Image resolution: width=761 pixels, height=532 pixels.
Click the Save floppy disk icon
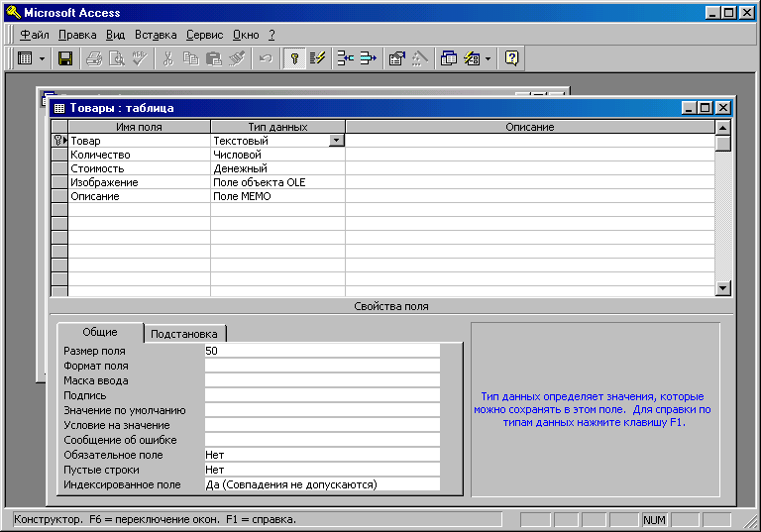point(65,58)
